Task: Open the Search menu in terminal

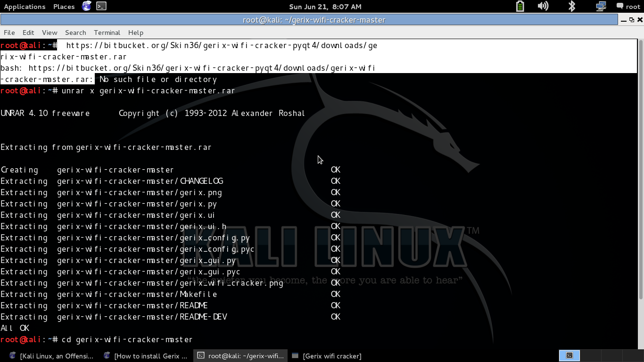Action: pyautogui.click(x=75, y=33)
